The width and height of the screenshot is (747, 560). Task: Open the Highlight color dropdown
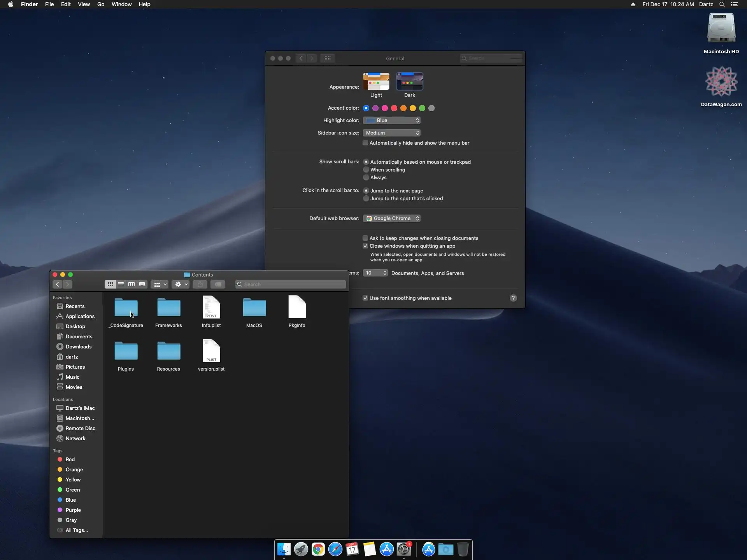[391, 120]
